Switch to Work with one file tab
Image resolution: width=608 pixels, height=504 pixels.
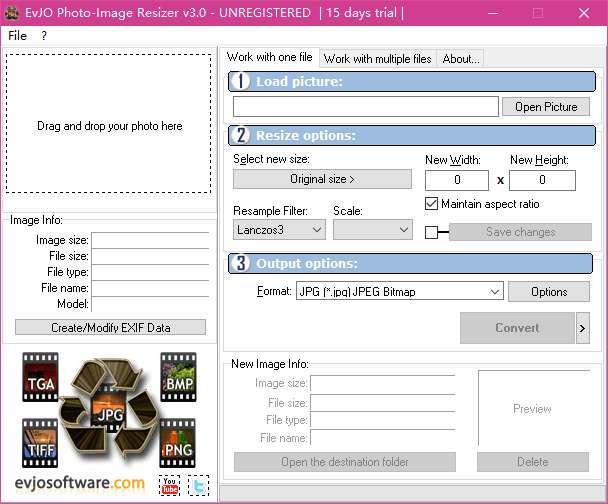pos(269,57)
